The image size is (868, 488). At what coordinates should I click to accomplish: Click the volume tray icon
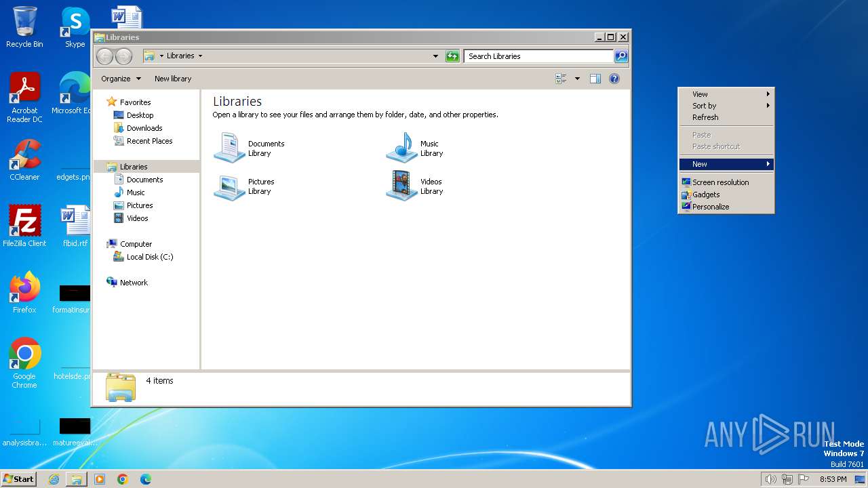click(x=770, y=479)
